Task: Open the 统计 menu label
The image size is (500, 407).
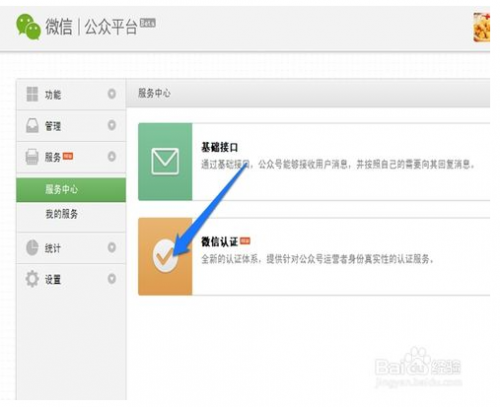Action: tap(53, 248)
